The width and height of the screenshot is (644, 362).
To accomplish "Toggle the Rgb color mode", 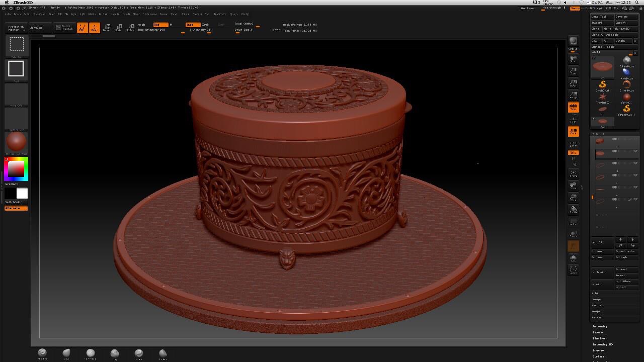I will [x=160, y=25].
